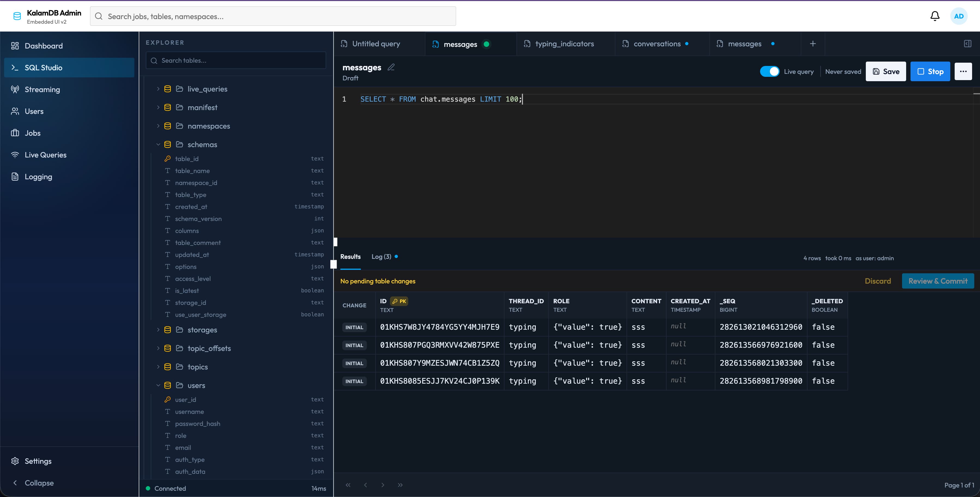
Task: Open query options with the ellipsis button
Action: click(963, 71)
